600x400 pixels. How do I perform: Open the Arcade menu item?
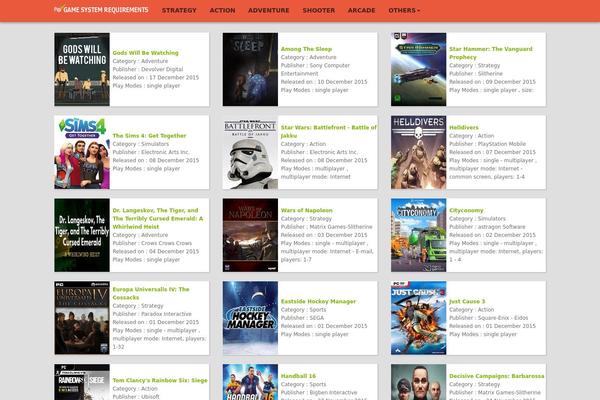[362, 10]
